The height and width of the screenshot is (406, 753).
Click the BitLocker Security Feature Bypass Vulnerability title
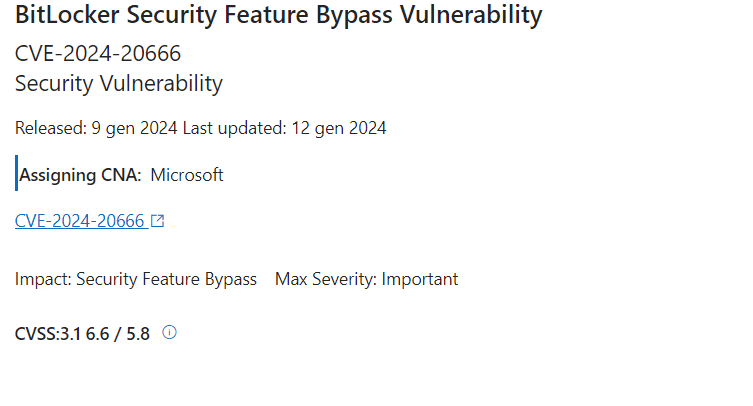279,14
